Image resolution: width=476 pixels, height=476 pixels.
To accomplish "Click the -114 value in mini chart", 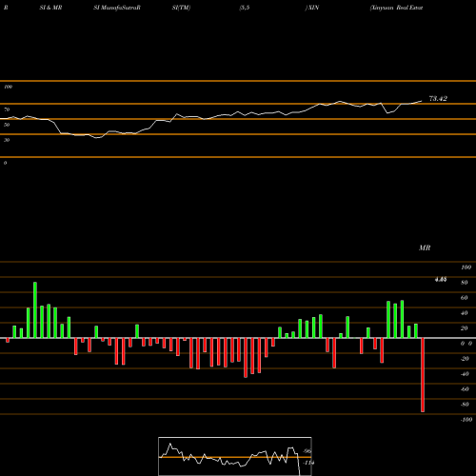I will (x=308, y=463).
